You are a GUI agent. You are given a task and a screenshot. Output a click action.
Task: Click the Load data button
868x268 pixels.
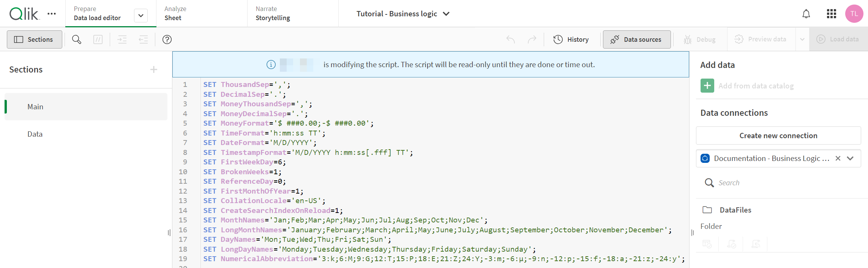[838, 39]
